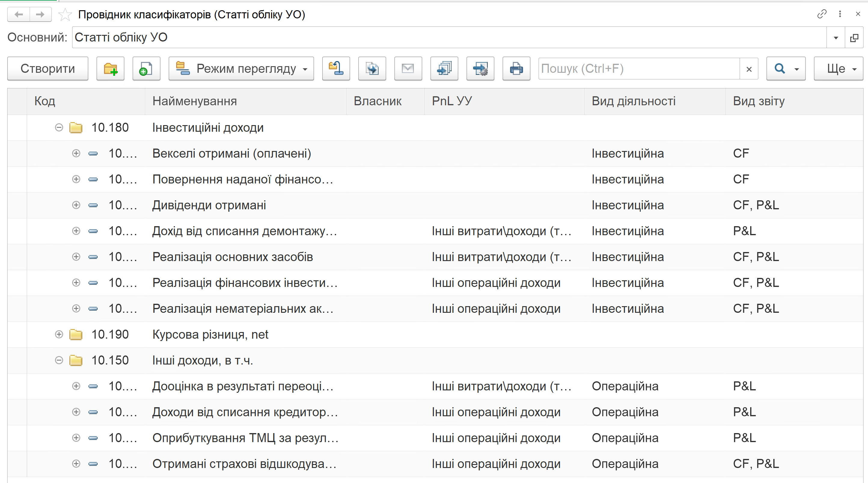This screenshot has height=483, width=868.
Task: Go back with the left arrow button
Action: point(19,14)
